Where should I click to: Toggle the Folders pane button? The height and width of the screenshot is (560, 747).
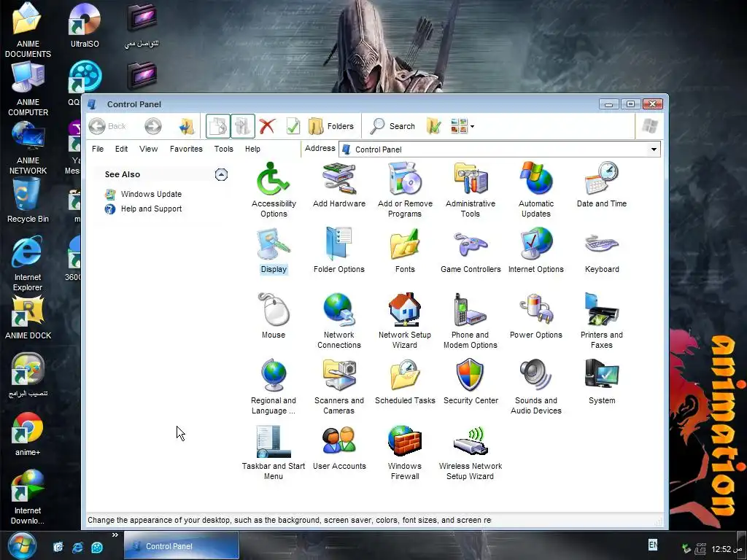point(330,126)
